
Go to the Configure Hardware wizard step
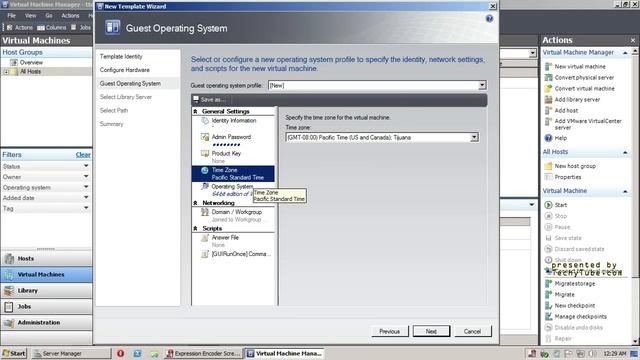pos(124,70)
